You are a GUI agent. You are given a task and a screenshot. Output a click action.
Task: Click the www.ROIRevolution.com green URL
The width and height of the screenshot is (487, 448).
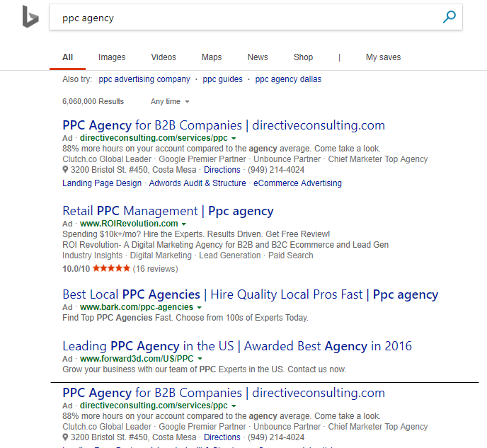pyautogui.click(x=129, y=224)
